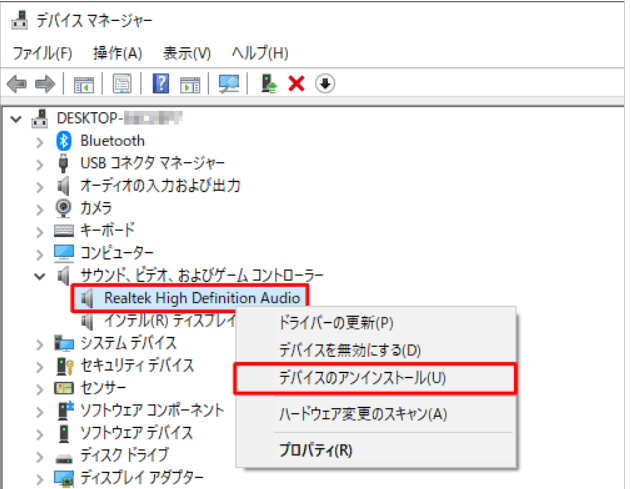
Task: Expand the キーボード category
Action: tap(39, 232)
